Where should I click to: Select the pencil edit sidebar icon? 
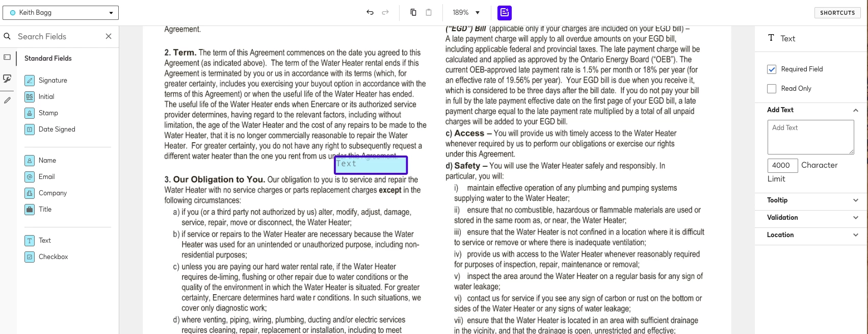[7, 100]
